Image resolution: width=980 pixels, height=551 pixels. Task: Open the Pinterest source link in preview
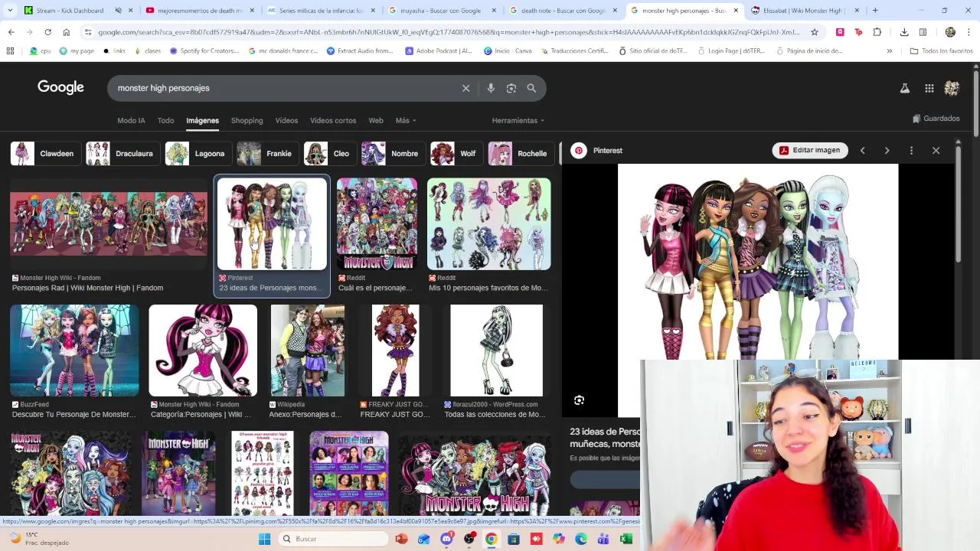[x=598, y=151]
